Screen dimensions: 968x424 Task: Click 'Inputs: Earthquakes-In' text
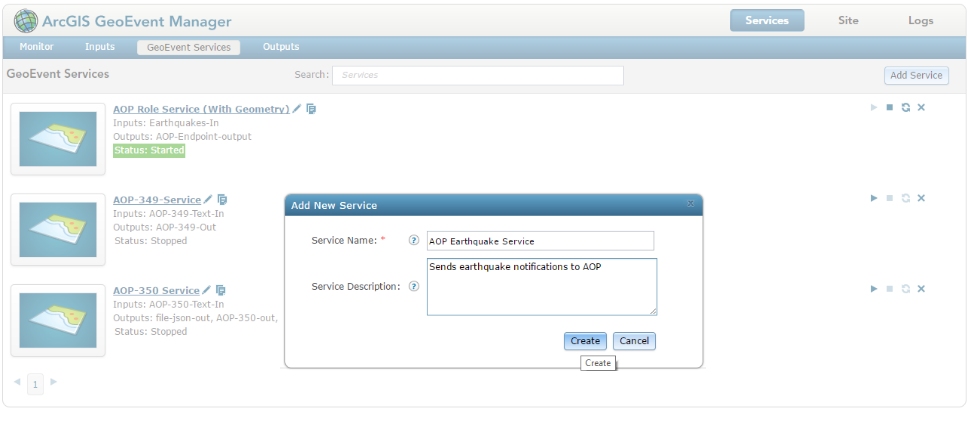pos(166,123)
